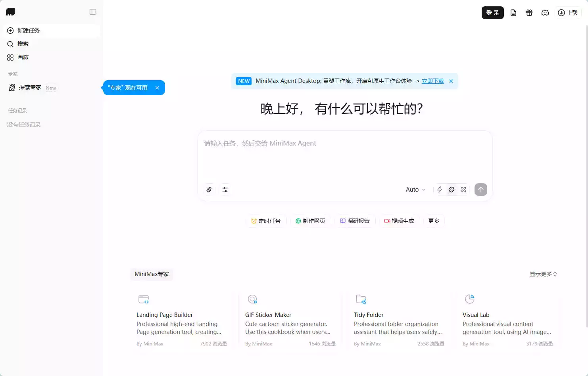This screenshot has width=588, height=376.
Task: Open the settings sliders icon in the input box
Action: (x=225, y=190)
